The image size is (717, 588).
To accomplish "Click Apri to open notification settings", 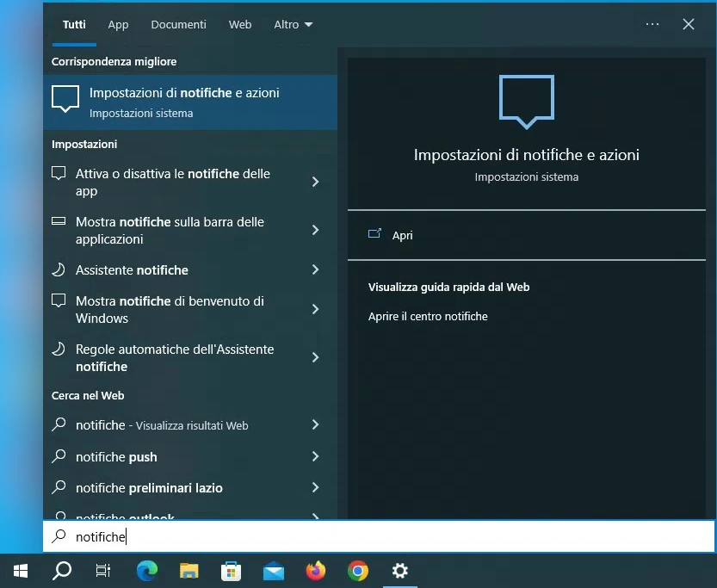I will [402, 235].
